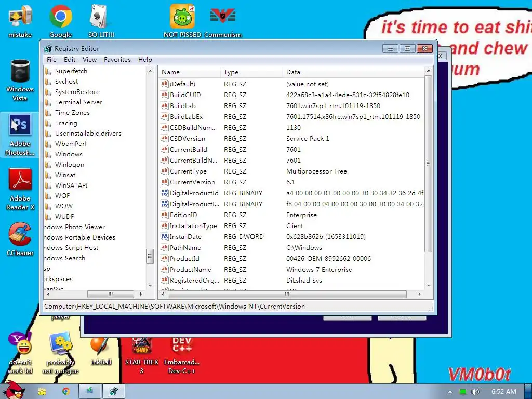532x399 pixels.
Task: Open the folder icon on taskbar
Action: (42, 392)
